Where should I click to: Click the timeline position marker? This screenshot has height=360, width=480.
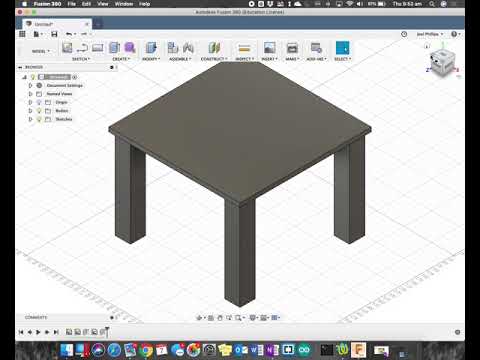coord(107,332)
